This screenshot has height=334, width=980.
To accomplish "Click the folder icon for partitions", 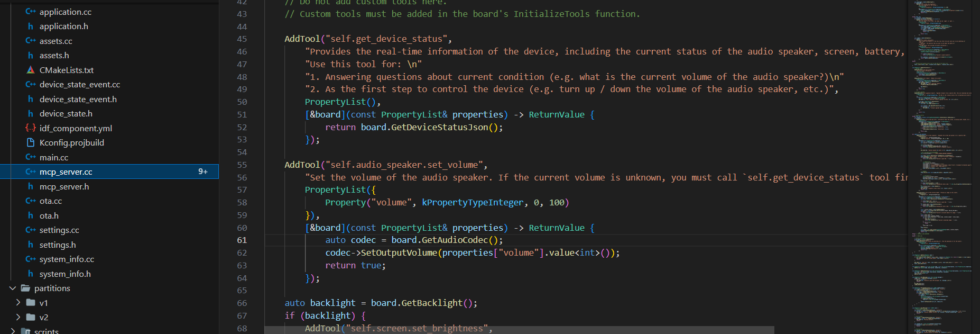I will (25, 288).
